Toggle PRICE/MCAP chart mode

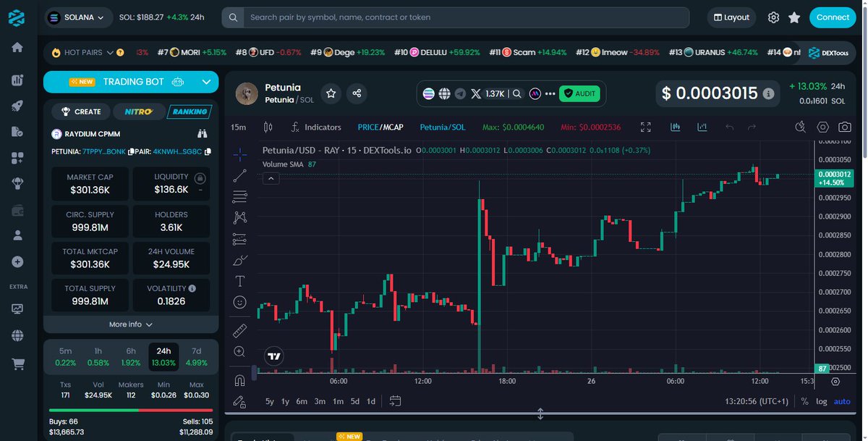(380, 127)
